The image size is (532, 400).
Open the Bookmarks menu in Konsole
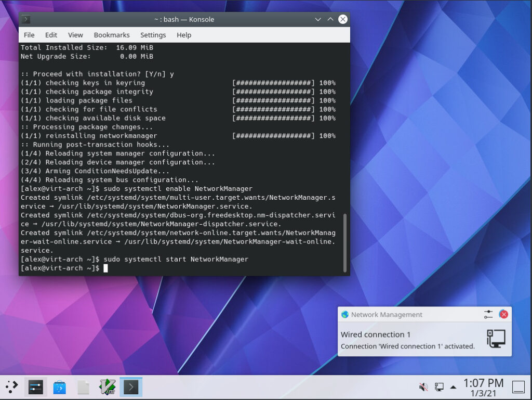tap(111, 35)
